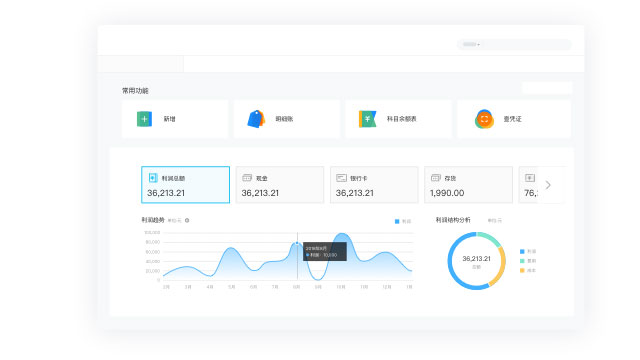
Task: Toggle the blue 利润 legend above the line chart
Action: click(403, 221)
